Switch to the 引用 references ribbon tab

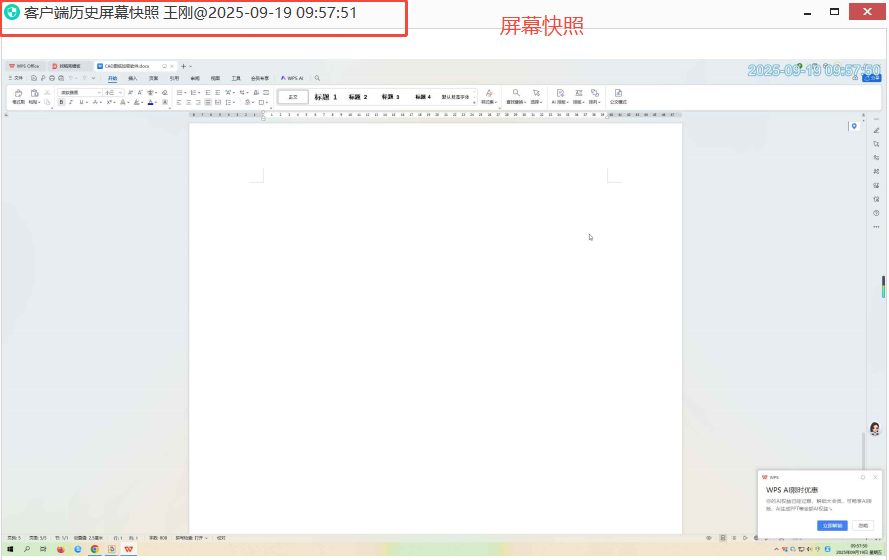tap(174, 78)
